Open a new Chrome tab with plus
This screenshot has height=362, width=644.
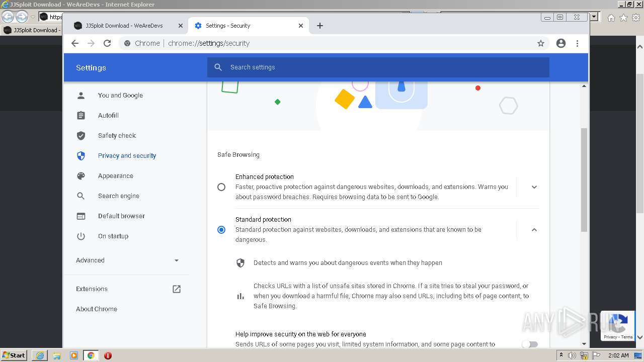(x=320, y=26)
